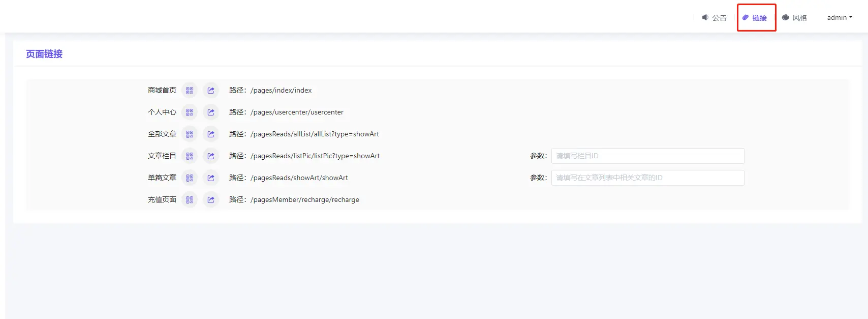The image size is (868, 319).
Task: Open the 文章栏目 external link icon
Action: coord(211,156)
